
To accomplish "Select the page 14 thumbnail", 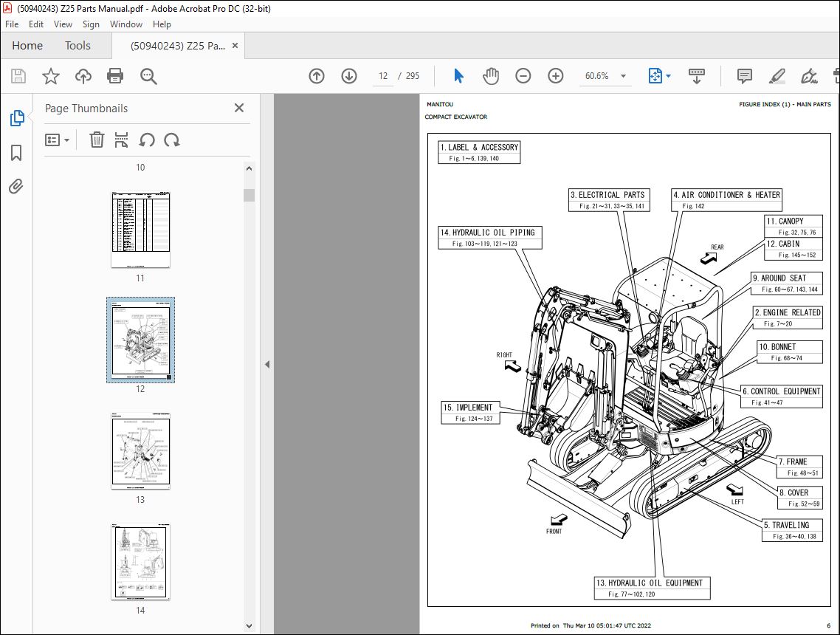I will click(140, 562).
